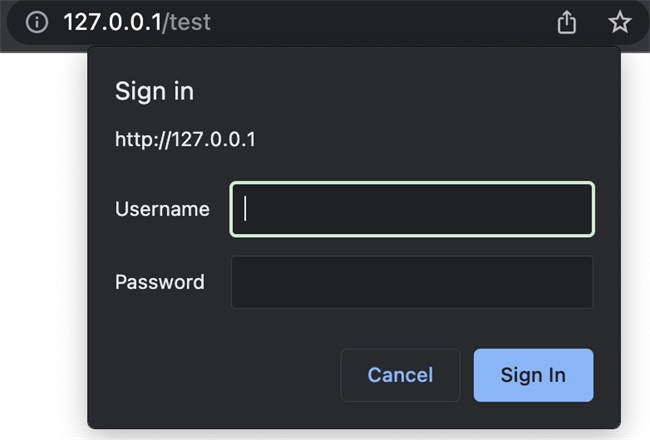Submit credentials with Sign In button
Image resolution: width=650 pixels, height=441 pixels.
click(533, 375)
